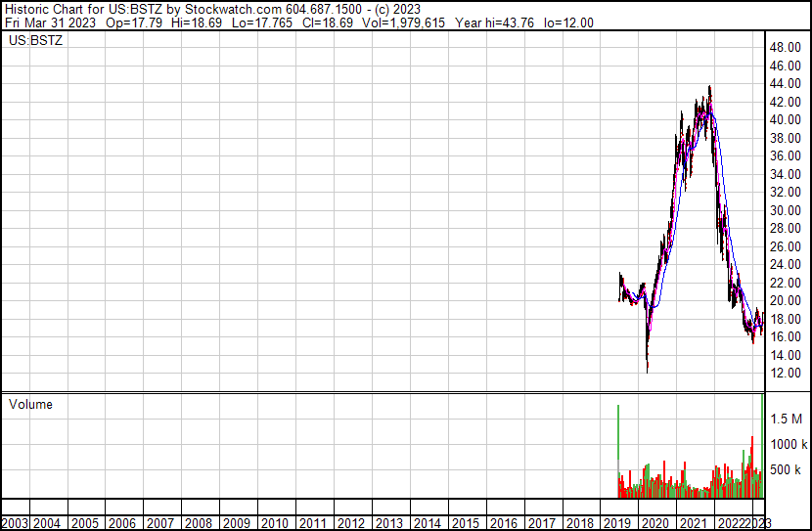Click the 1000 k volume axis label
Image resolution: width=812 pixels, height=531 pixels.
pos(786,444)
